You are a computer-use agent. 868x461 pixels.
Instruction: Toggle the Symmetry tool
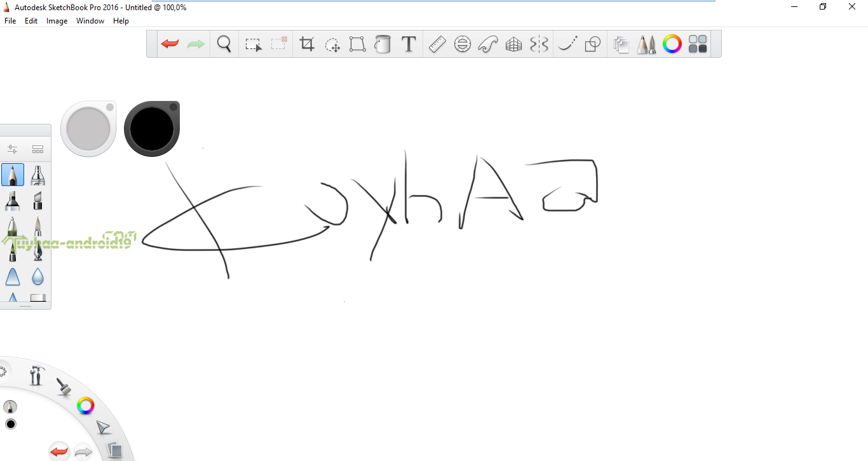click(539, 44)
